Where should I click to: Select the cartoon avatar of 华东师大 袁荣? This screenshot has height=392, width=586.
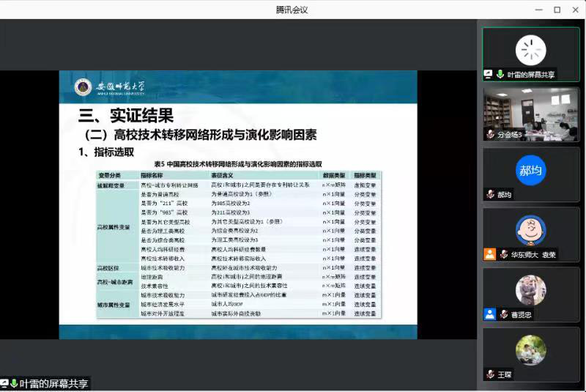[x=530, y=229]
